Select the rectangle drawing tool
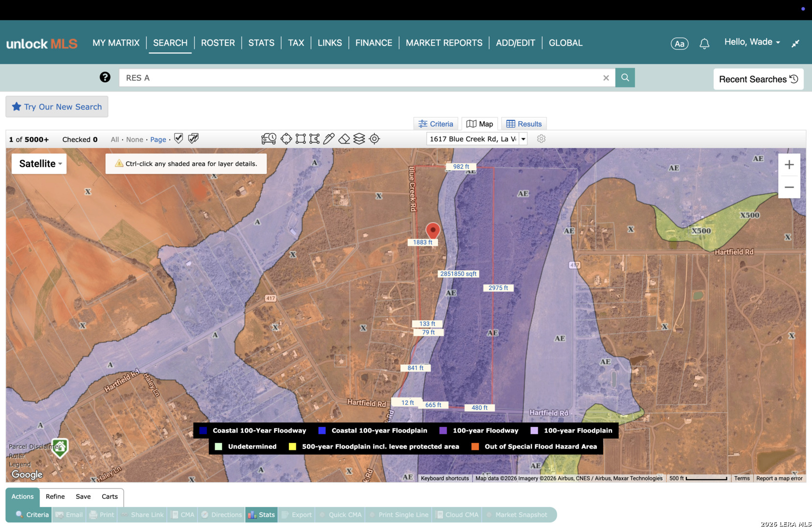Image resolution: width=812 pixels, height=528 pixels. pos(301,139)
